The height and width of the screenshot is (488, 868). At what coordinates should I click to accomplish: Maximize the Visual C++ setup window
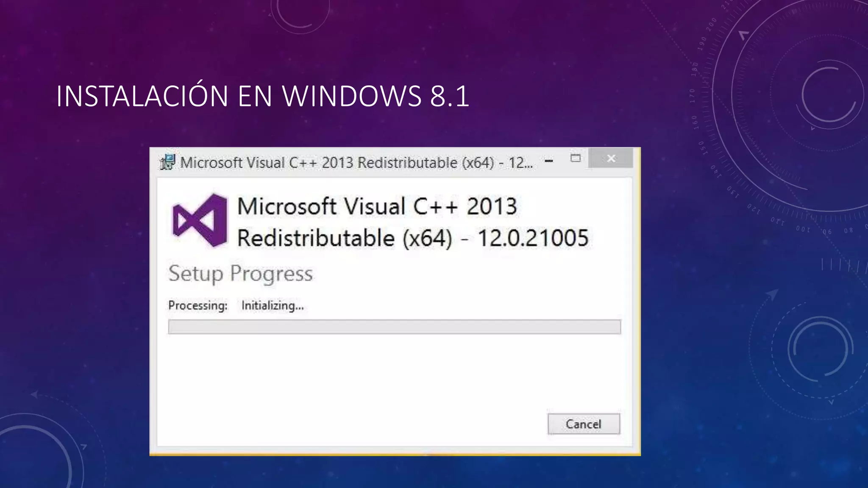click(575, 158)
